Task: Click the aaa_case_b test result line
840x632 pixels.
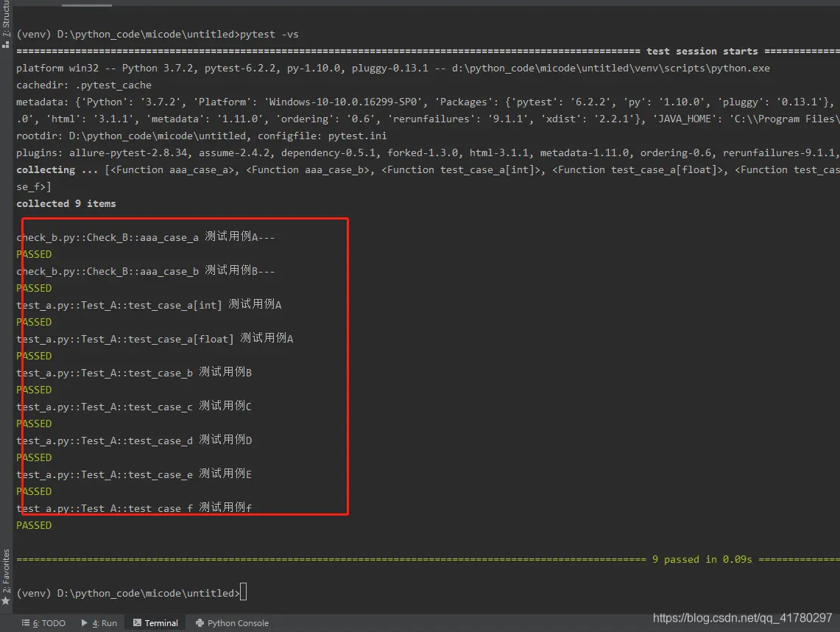Action: (145, 271)
